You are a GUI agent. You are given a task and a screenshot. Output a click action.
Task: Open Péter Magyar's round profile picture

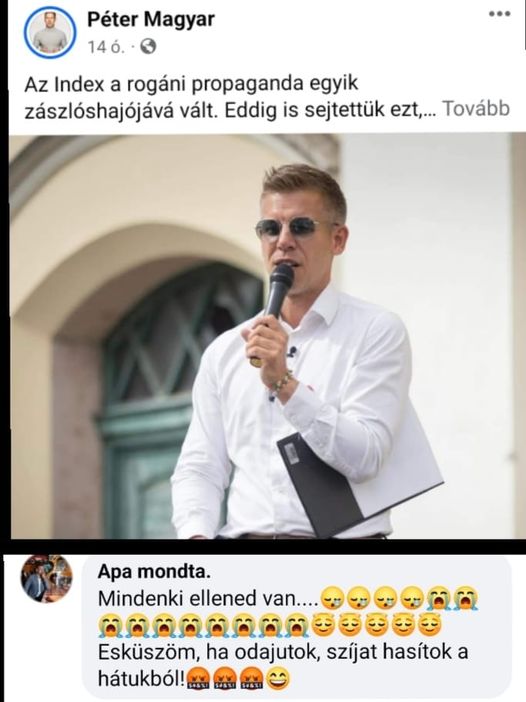[50, 31]
